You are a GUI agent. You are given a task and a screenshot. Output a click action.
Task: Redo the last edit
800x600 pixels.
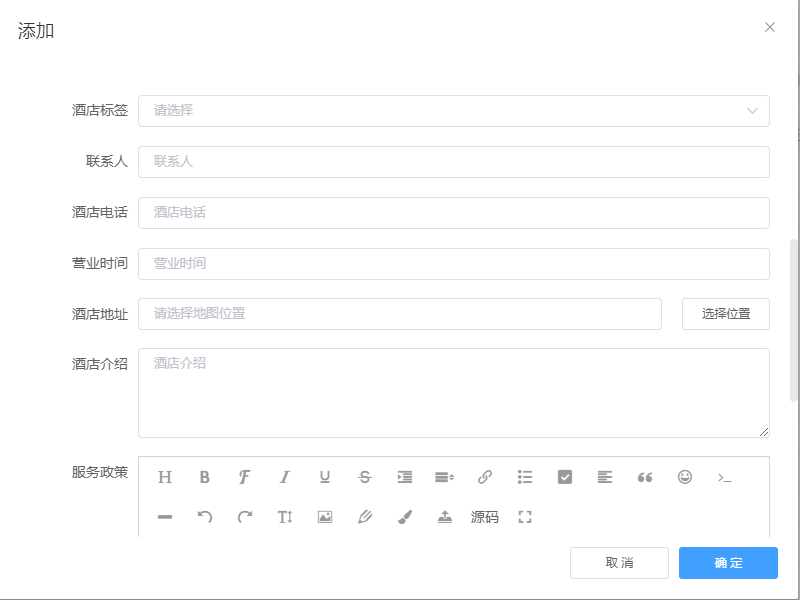[244, 517]
